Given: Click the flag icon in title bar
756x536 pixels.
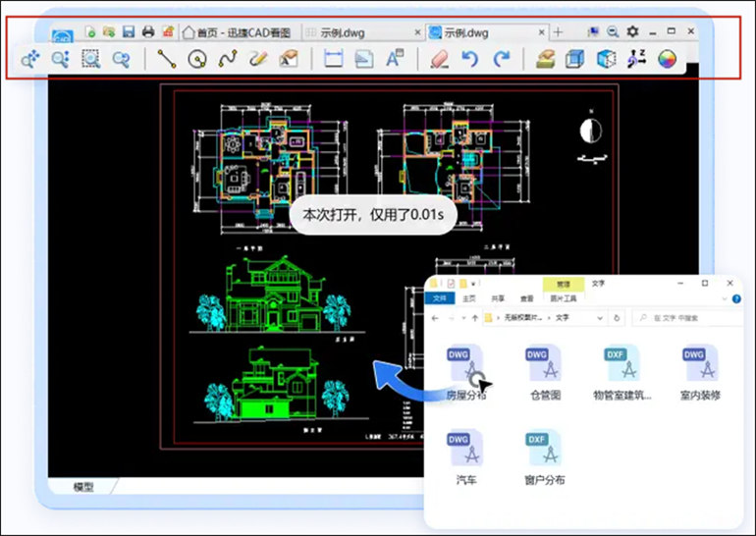Looking at the screenshot, I should click(593, 31).
